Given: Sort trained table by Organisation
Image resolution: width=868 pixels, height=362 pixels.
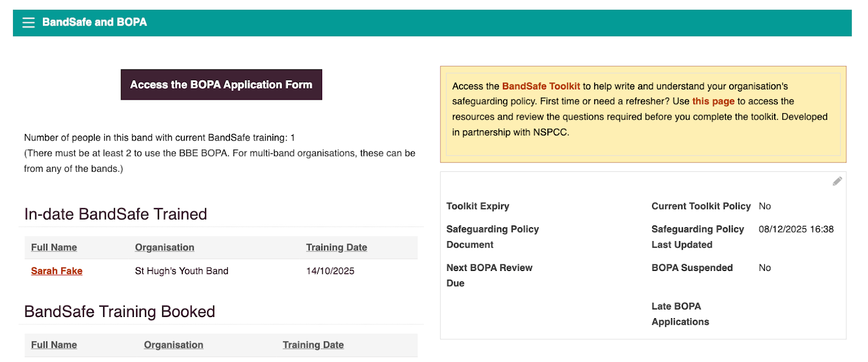Looking at the screenshot, I should (x=164, y=248).
